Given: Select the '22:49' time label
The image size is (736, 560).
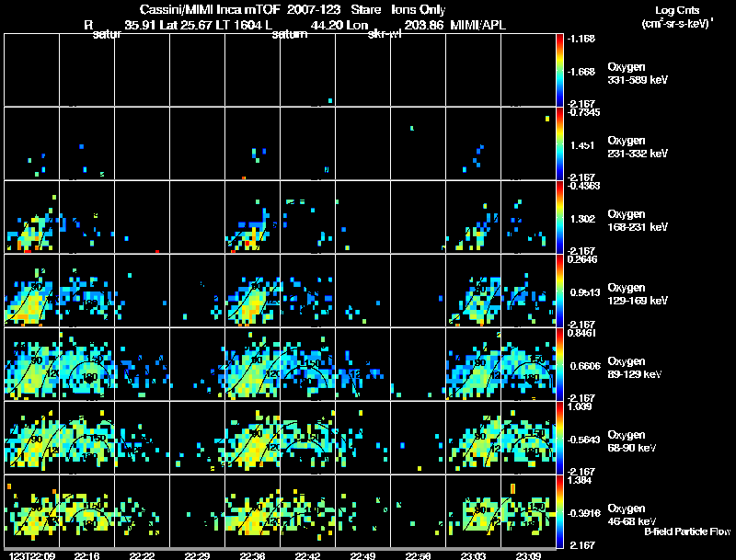Looking at the screenshot, I should 362,555.
